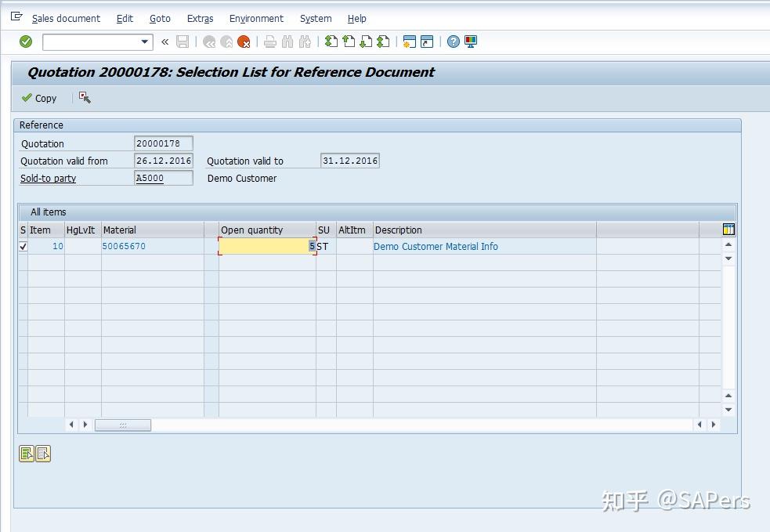Uncheck the selection checkbox for item 10

(22, 246)
